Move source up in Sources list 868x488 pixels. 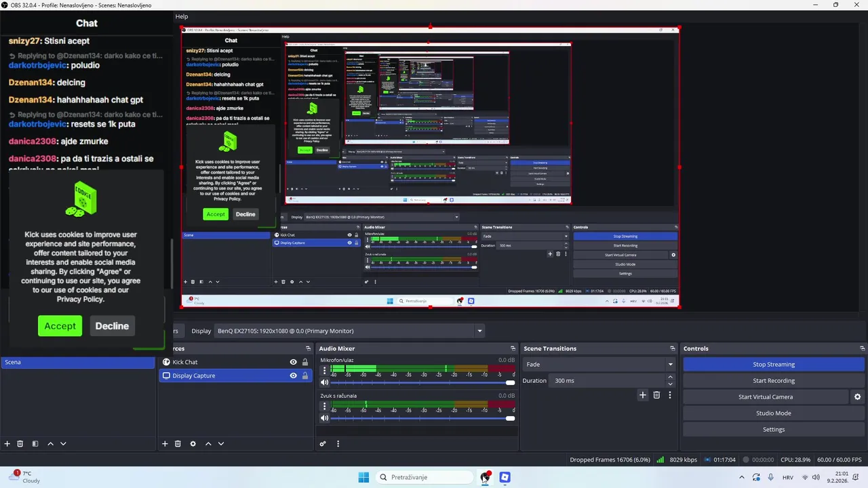click(x=208, y=444)
